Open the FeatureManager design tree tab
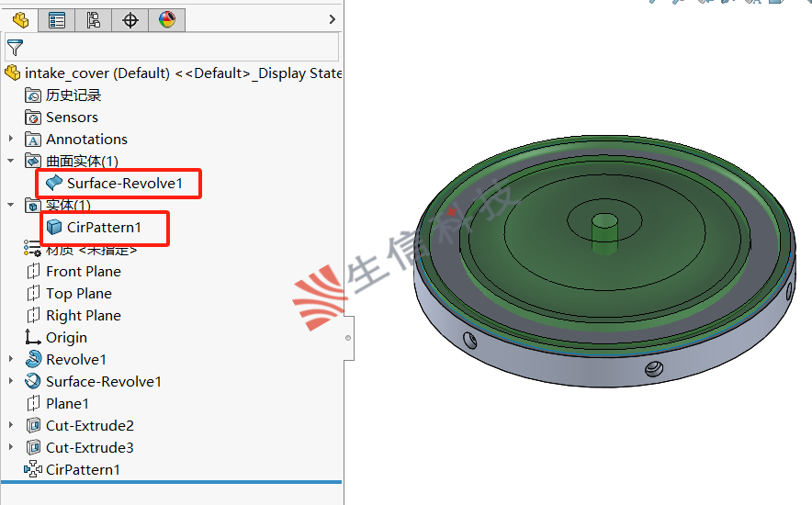Image resolution: width=812 pixels, height=505 pixels. tap(20, 19)
